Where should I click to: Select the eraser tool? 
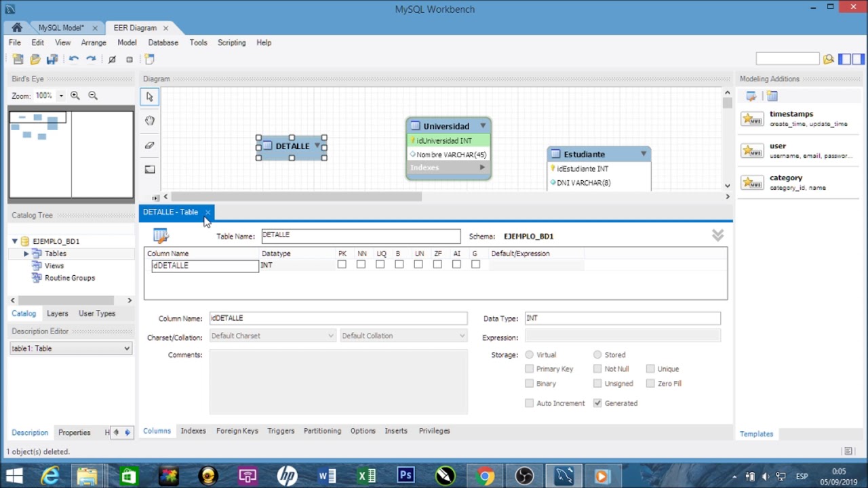150,145
